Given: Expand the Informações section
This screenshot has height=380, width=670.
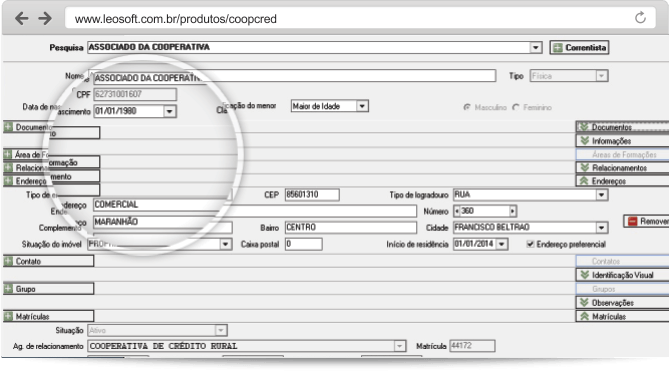Looking at the screenshot, I should pos(623,141).
